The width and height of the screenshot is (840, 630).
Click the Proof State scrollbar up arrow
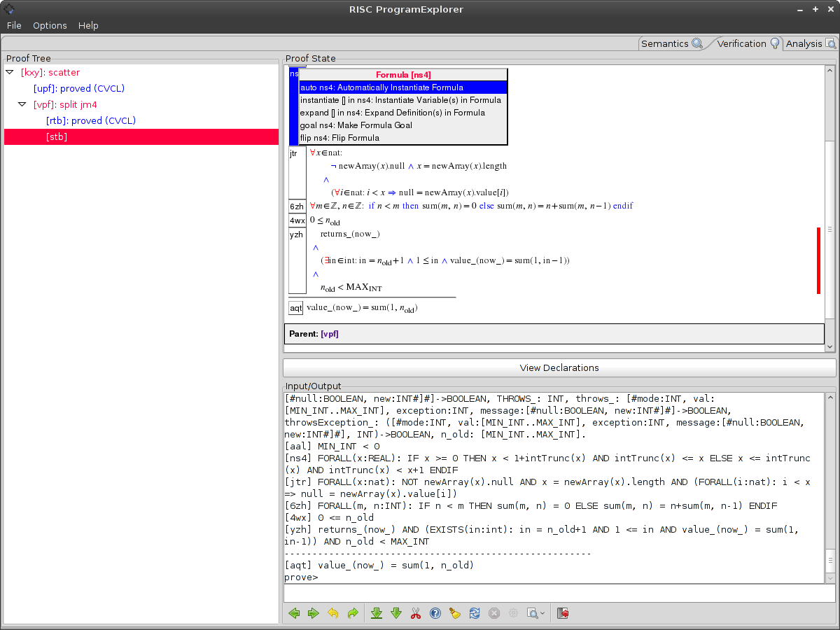[x=830, y=71]
